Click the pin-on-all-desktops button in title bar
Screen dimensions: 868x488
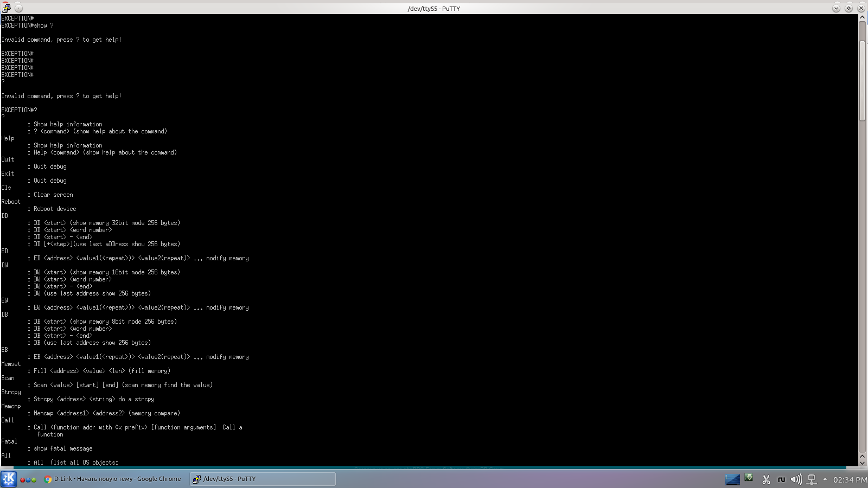click(18, 8)
